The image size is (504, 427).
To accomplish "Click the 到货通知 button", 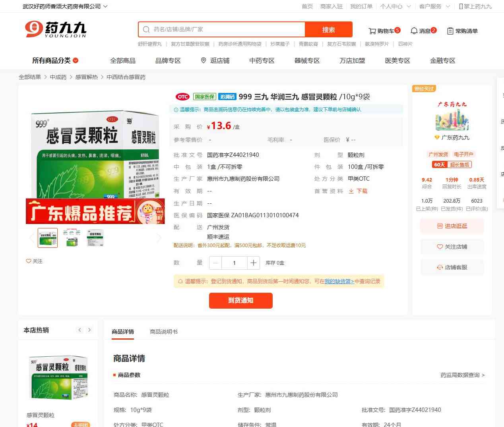I will pyautogui.click(x=240, y=300).
